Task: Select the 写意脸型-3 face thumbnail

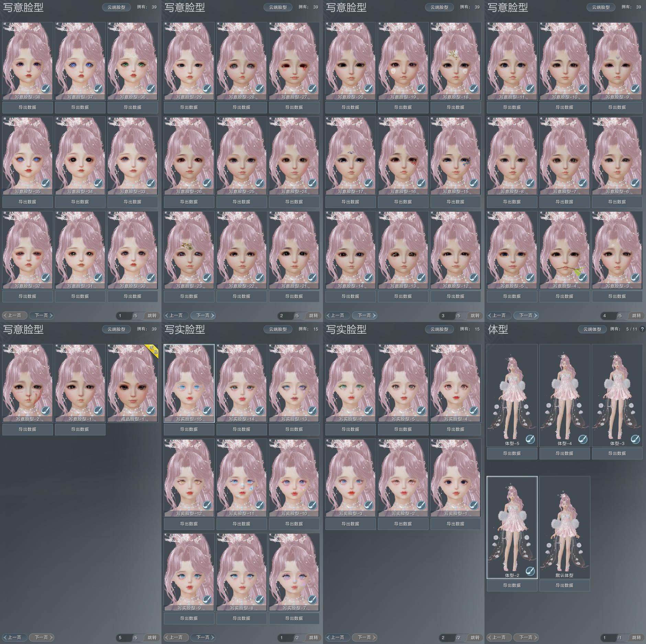Action: [617, 250]
